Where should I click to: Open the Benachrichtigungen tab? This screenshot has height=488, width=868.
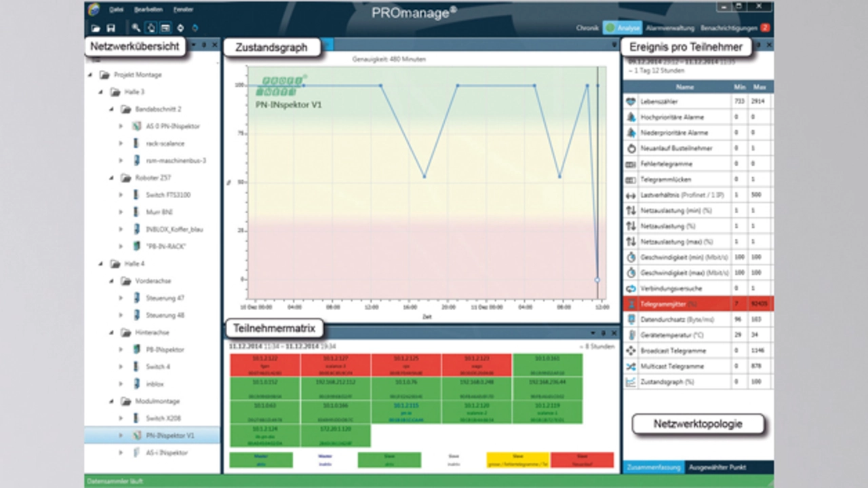point(734,28)
